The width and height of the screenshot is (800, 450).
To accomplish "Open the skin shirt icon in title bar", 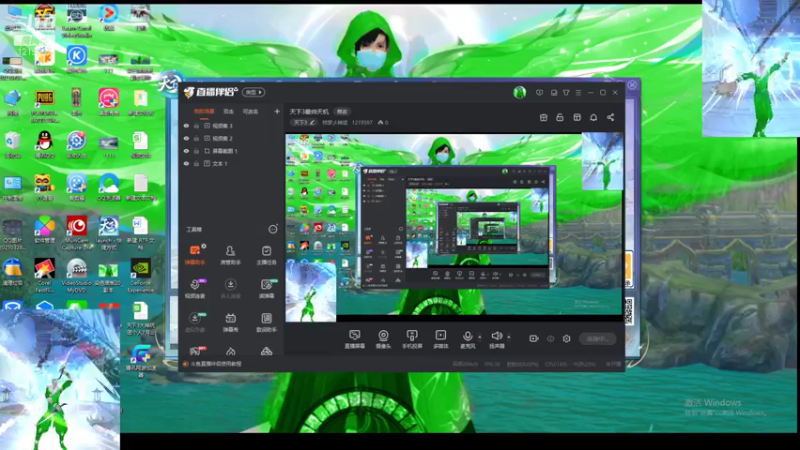I will [x=566, y=93].
